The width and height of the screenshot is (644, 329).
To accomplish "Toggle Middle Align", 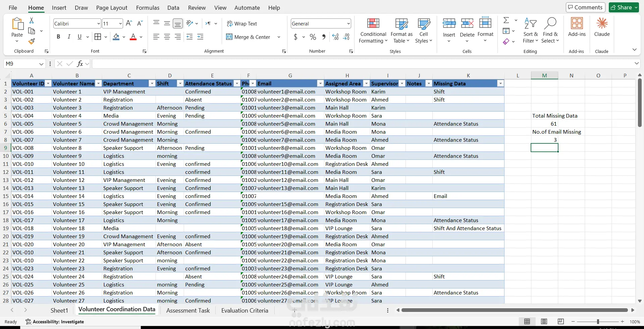I will tap(167, 23).
